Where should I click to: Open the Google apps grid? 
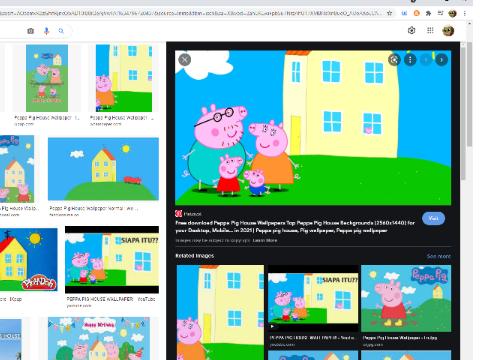click(430, 30)
